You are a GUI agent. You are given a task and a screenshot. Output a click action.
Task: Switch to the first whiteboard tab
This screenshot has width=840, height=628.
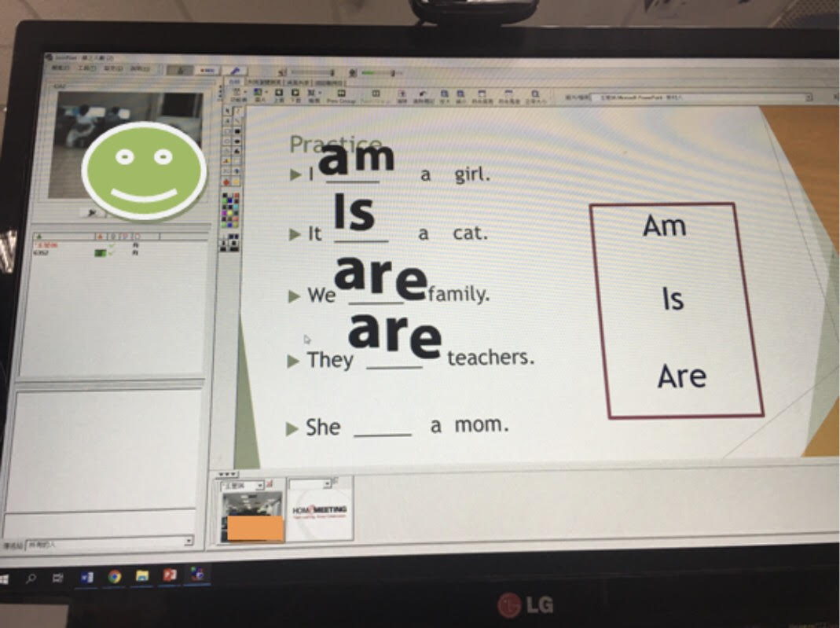click(x=233, y=81)
